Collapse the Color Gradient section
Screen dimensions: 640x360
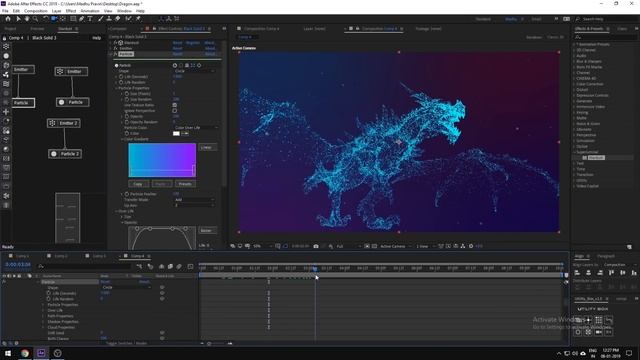pos(122,139)
